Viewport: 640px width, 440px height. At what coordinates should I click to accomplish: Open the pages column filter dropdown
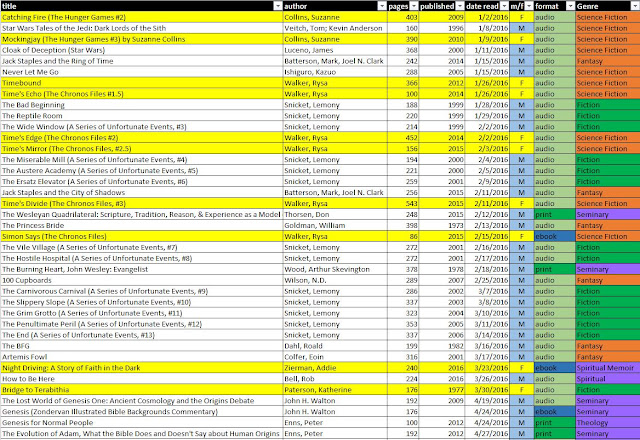click(414, 6)
